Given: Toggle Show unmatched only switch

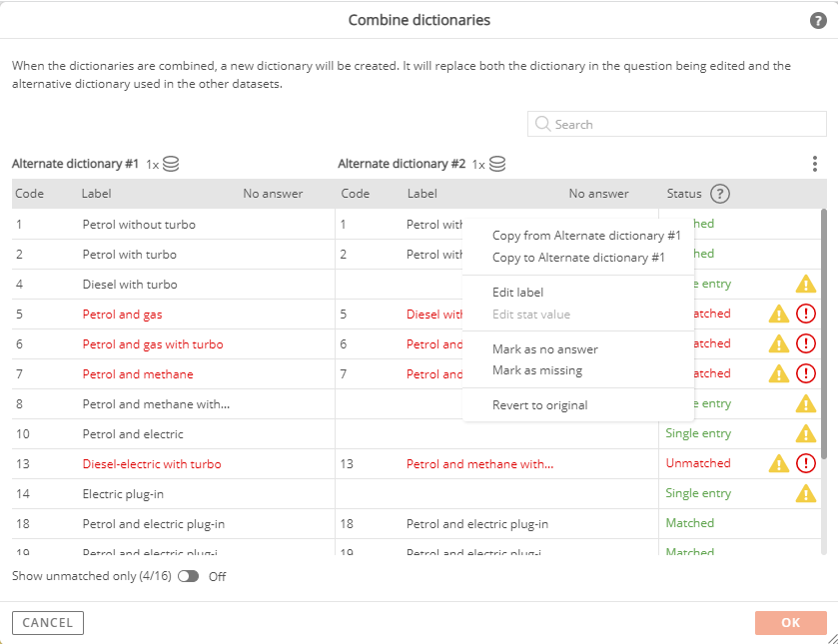Looking at the screenshot, I should click(188, 576).
